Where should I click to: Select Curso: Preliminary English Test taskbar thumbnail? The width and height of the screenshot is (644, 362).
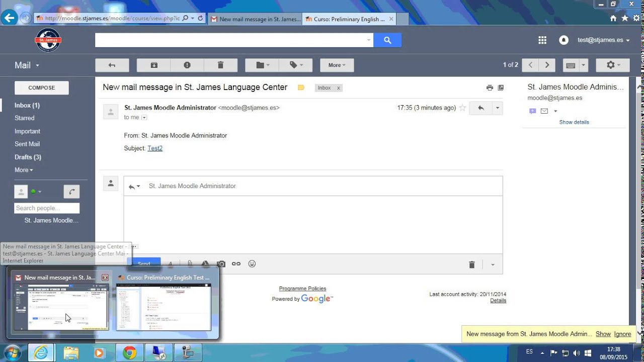pyautogui.click(x=164, y=303)
